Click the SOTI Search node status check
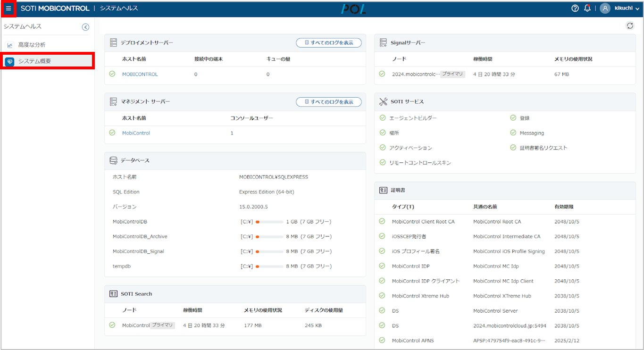 tap(112, 325)
